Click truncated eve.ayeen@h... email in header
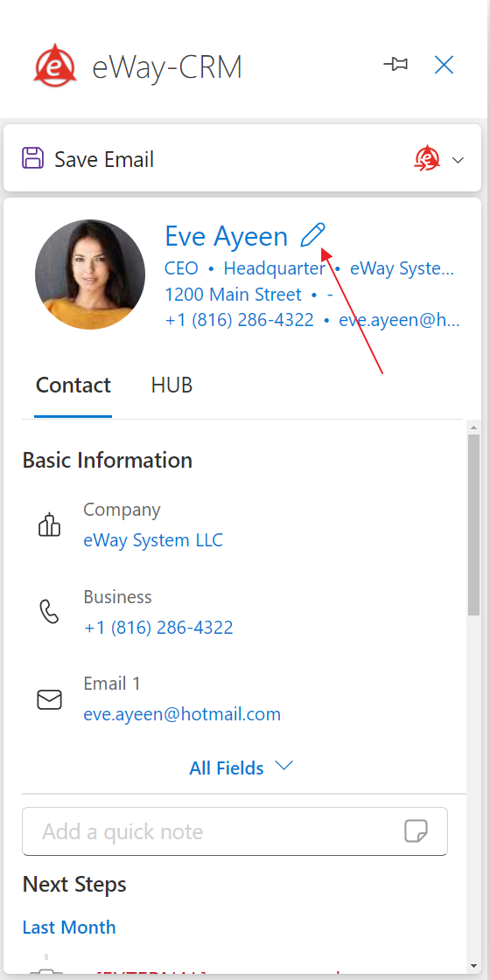 coord(399,320)
